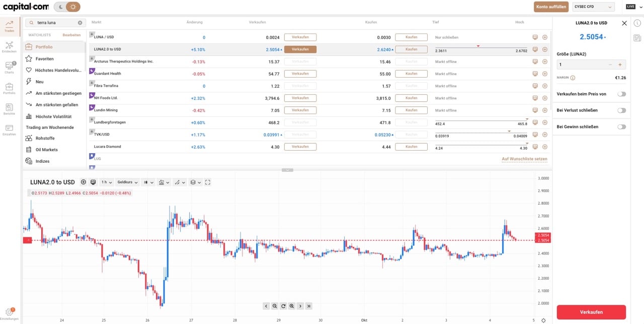Image resolution: width=644 pixels, height=324 pixels.
Task: Click Verkaufen for LUNA2.0 to USD row
Action: (300, 49)
